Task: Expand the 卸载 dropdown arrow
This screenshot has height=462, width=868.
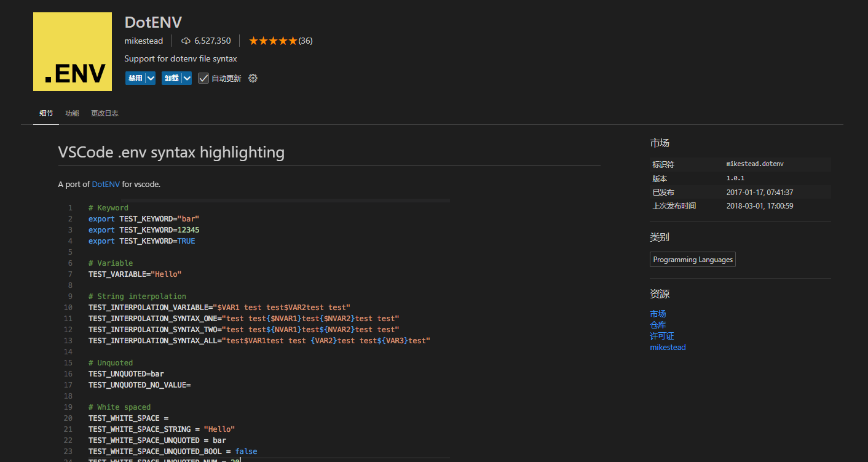Action: 187,78
